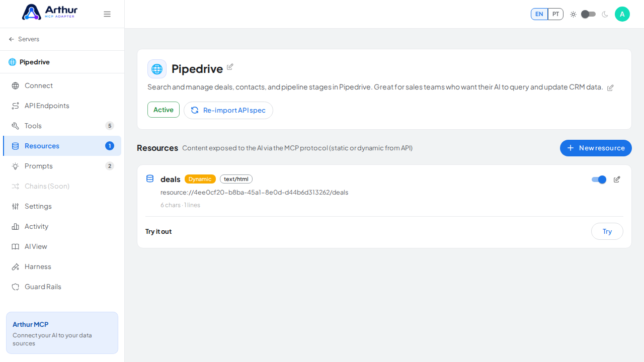The image size is (644, 362).
Task: Click the Resources count badge 1
Action: coord(110,146)
